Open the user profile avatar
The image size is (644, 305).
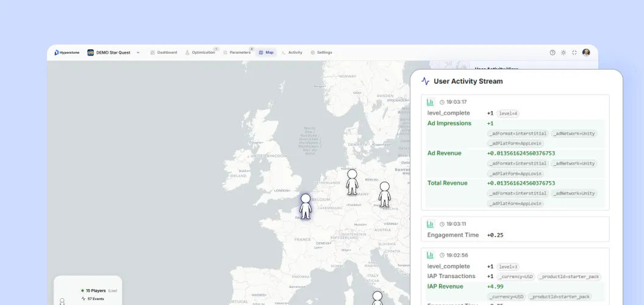pos(586,52)
